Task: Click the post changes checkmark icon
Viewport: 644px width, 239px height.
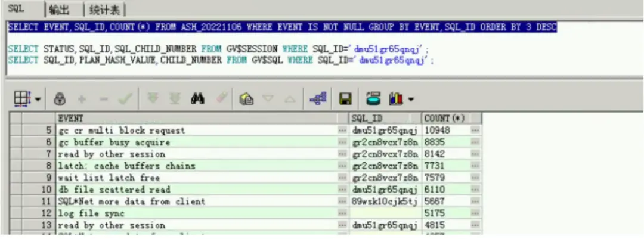Action: tap(125, 99)
